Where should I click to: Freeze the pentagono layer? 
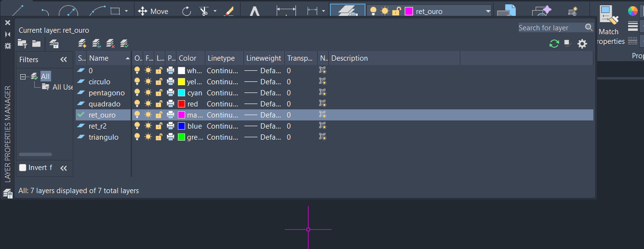tap(148, 93)
